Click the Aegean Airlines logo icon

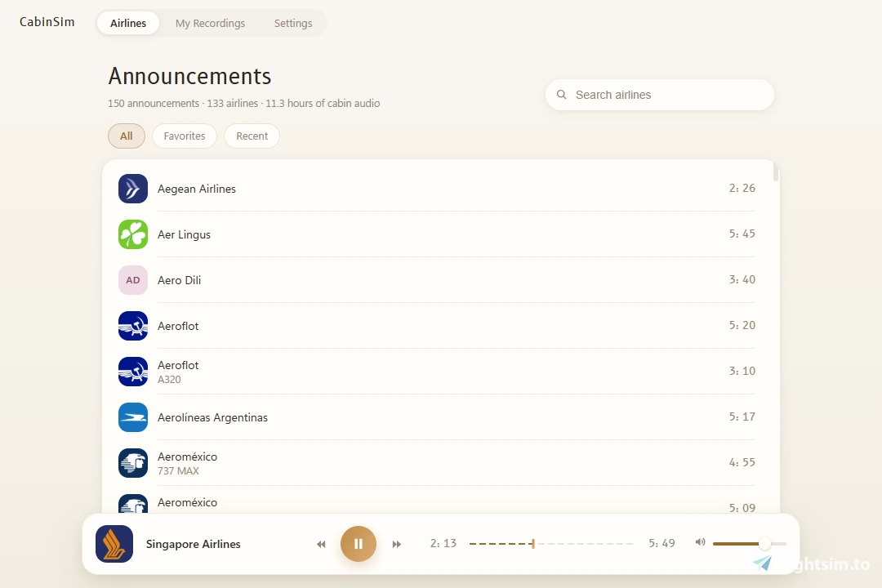click(x=133, y=189)
